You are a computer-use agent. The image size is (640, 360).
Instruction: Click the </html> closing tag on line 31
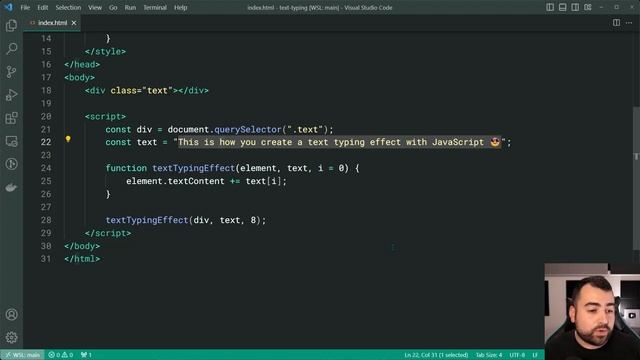(x=82, y=259)
